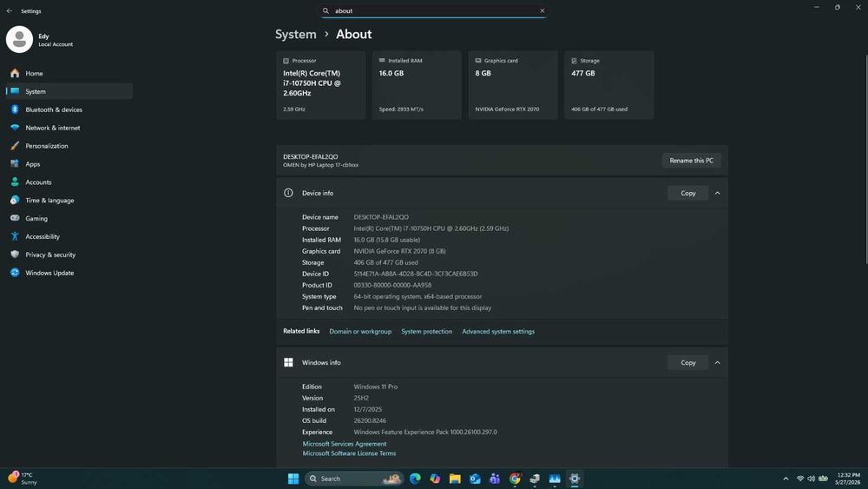Open Accounts settings
868x489 pixels.
(x=69, y=182)
